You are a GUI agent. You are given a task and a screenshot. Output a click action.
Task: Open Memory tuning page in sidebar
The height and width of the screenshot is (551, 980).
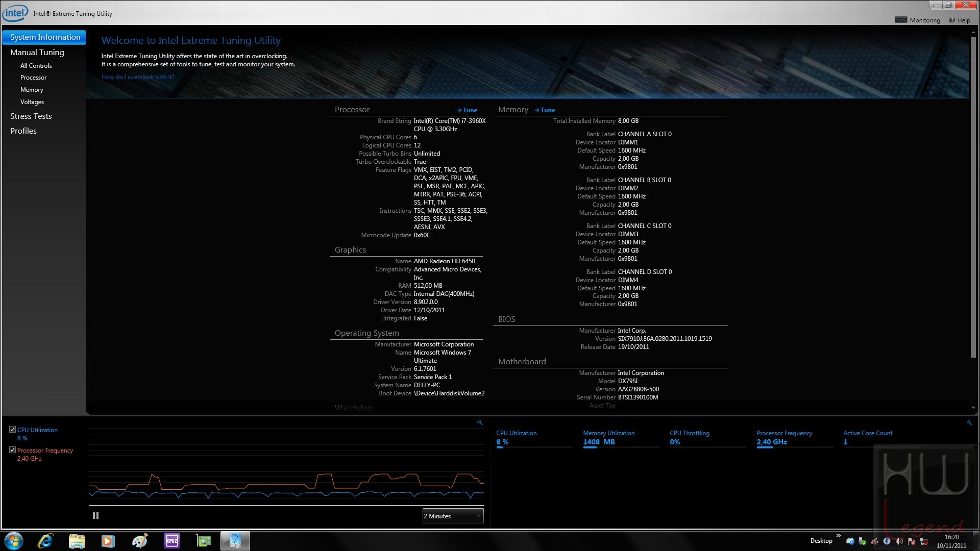(x=32, y=90)
